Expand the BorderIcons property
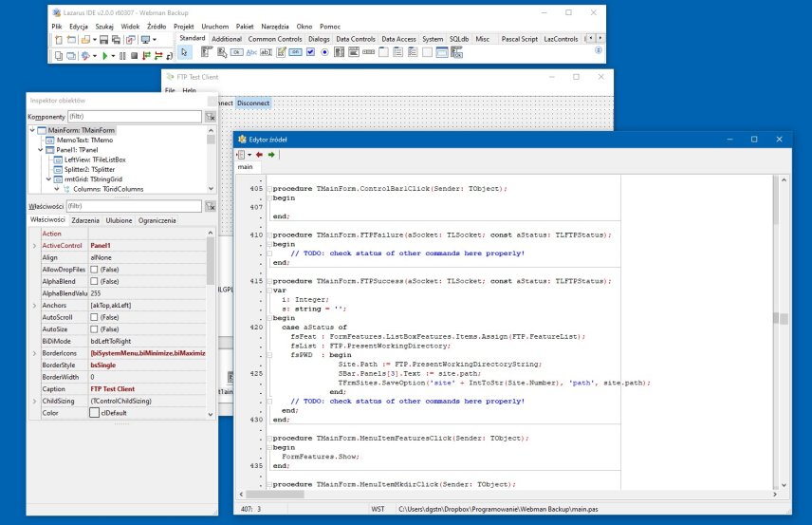 point(35,353)
